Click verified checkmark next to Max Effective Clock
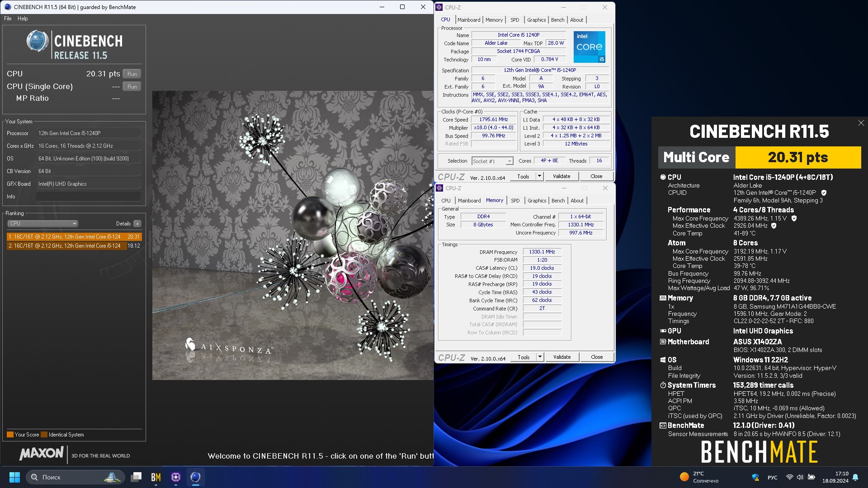 [774, 225]
